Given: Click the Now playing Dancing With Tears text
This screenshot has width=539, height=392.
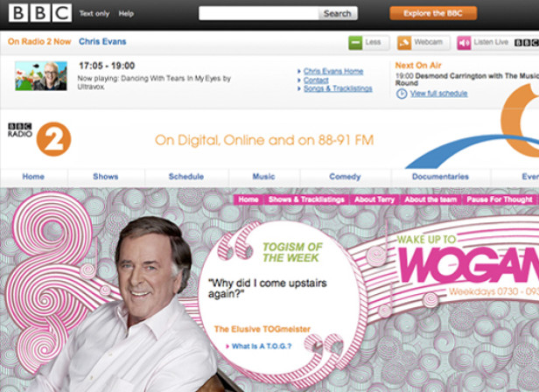Looking at the screenshot, I should pos(154,82).
